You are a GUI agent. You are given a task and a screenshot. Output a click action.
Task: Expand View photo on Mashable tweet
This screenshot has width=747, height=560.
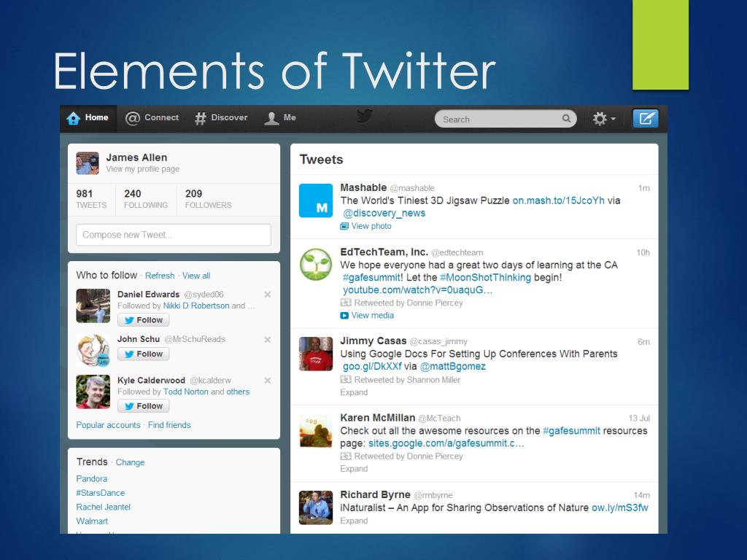pyautogui.click(x=366, y=226)
